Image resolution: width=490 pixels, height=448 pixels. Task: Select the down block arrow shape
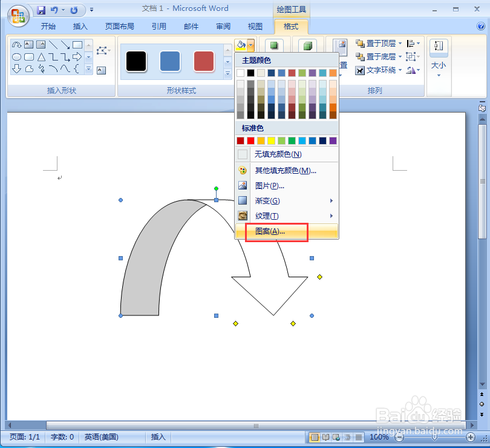tap(16, 68)
